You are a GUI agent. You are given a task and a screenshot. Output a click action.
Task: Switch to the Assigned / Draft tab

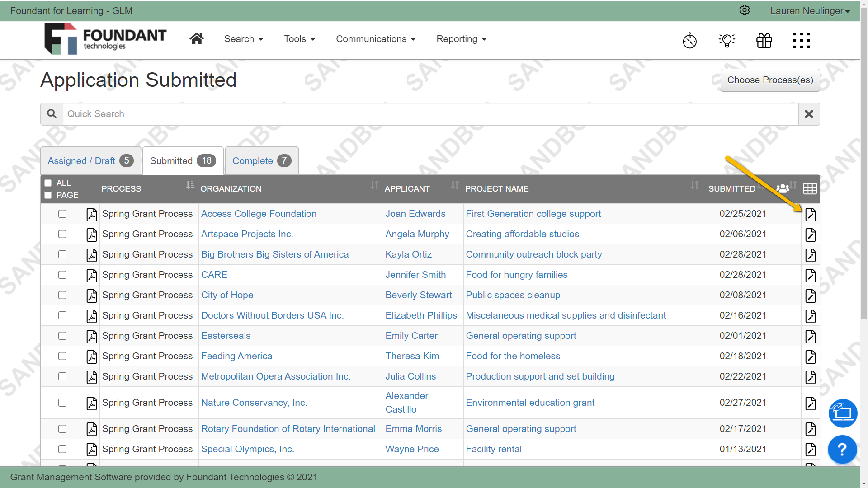91,161
